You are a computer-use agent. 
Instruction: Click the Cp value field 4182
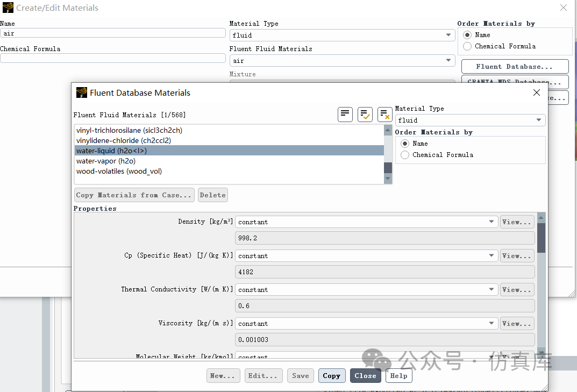[385, 272]
